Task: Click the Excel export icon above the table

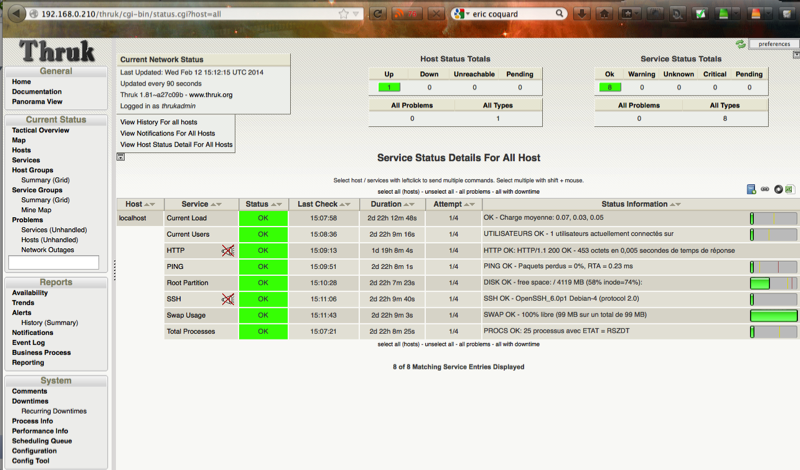Action: [790, 189]
